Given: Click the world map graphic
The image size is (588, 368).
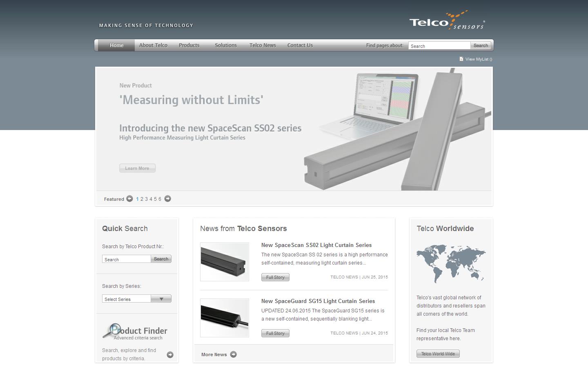Looking at the screenshot, I should point(451,264).
